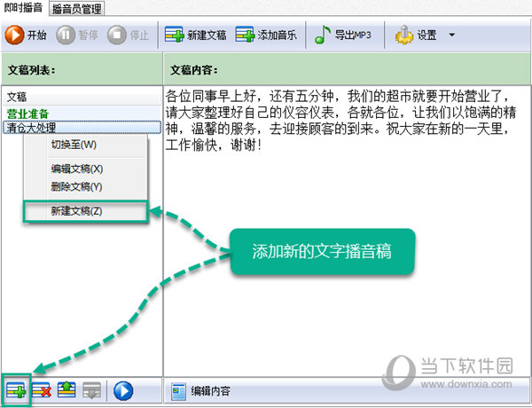Click the 添加音乐 toolbar icon
The image size is (532, 408).
pos(245,35)
